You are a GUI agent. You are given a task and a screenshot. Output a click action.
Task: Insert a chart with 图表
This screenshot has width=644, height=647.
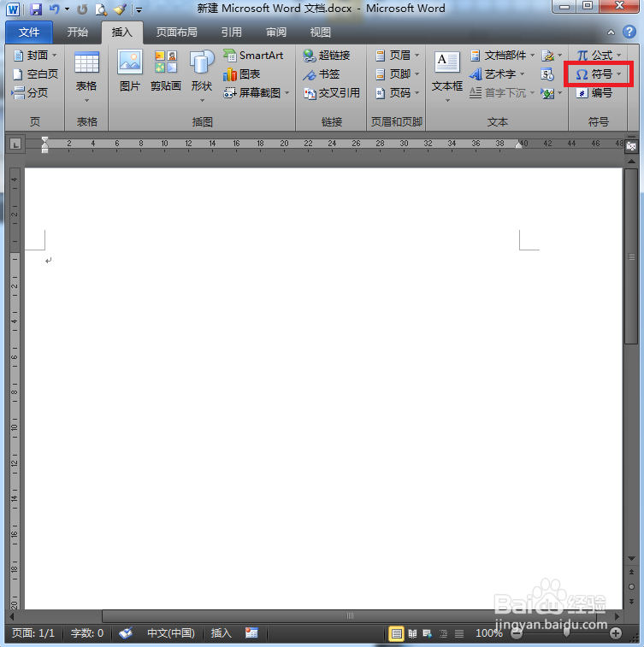click(x=242, y=74)
